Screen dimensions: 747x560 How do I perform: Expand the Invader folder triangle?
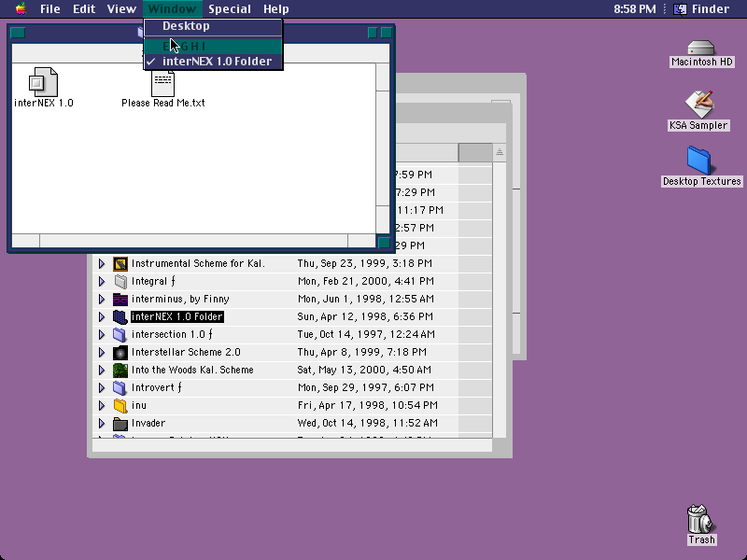(102, 424)
